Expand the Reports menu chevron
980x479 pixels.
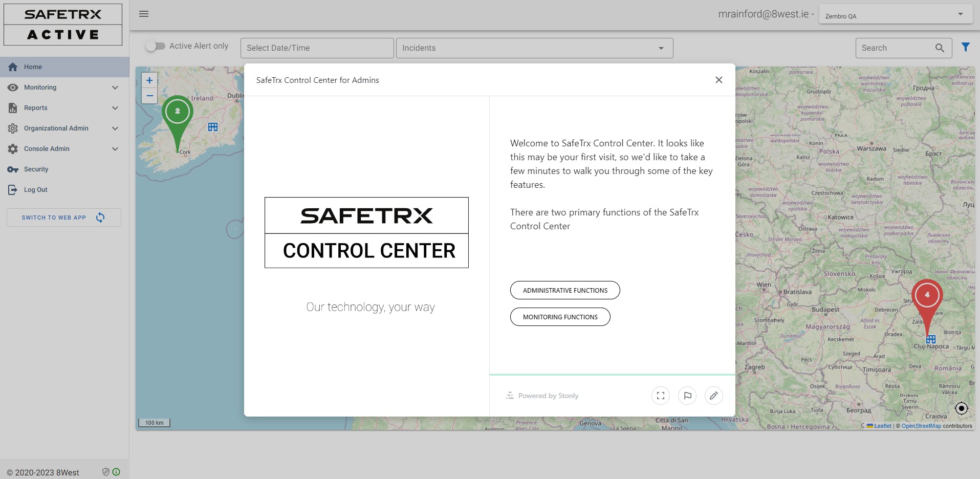115,108
